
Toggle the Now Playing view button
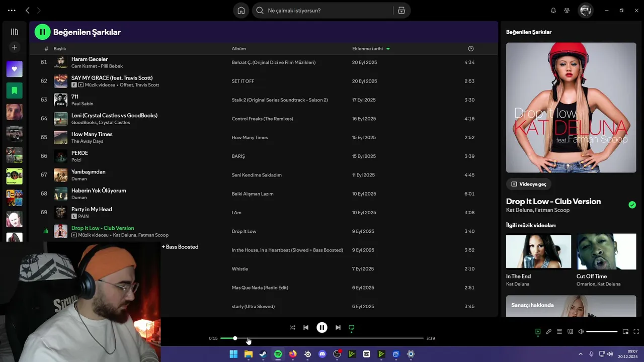point(538,331)
